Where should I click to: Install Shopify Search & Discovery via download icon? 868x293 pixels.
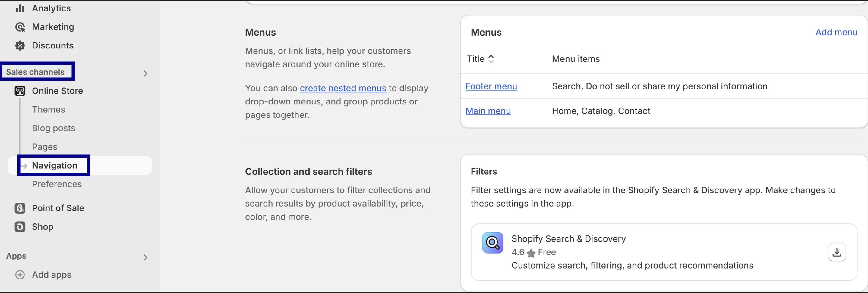click(837, 252)
